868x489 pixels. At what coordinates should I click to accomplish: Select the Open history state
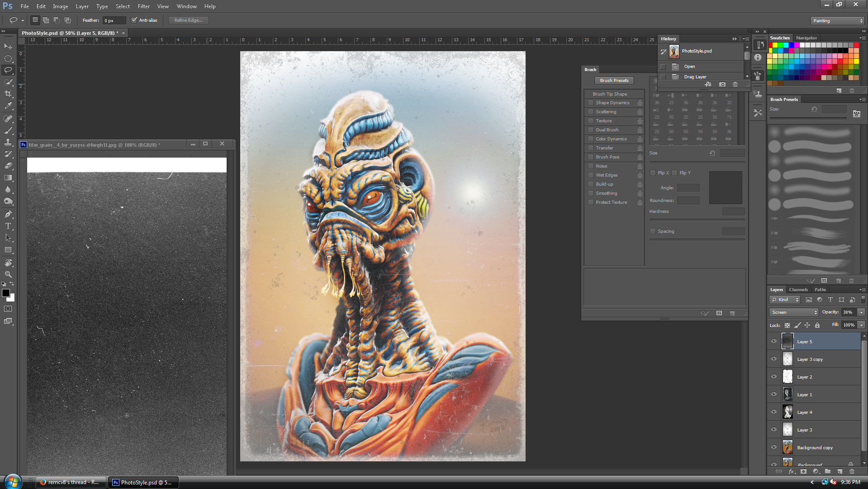tap(701, 67)
